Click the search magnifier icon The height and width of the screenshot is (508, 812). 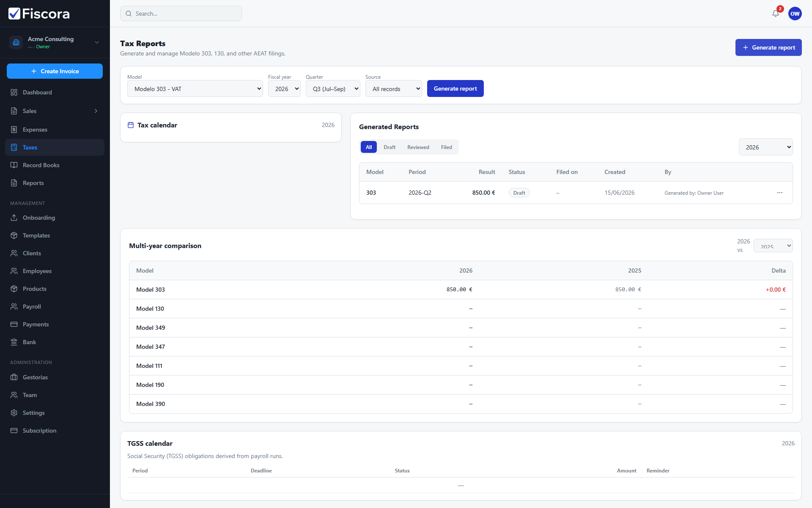[129, 14]
